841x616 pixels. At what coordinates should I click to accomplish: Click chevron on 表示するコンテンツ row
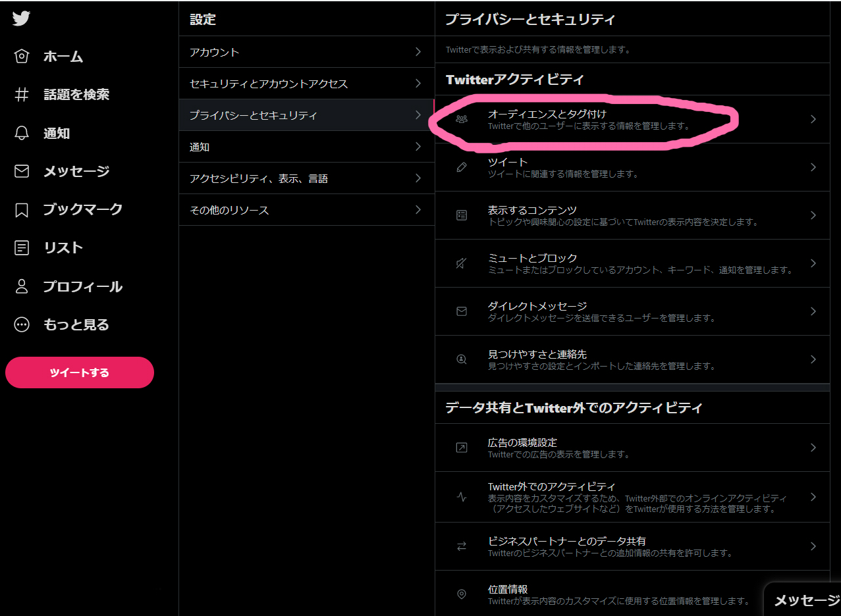pyautogui.click(x=813, y=215)
